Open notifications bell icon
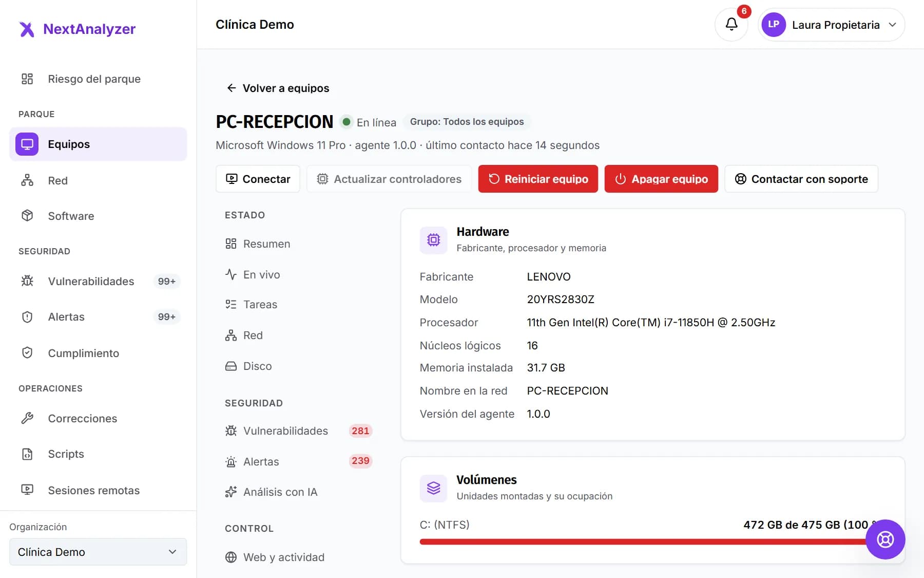The width and height of the screenshot is (924, 578). (x=731, y=24)
